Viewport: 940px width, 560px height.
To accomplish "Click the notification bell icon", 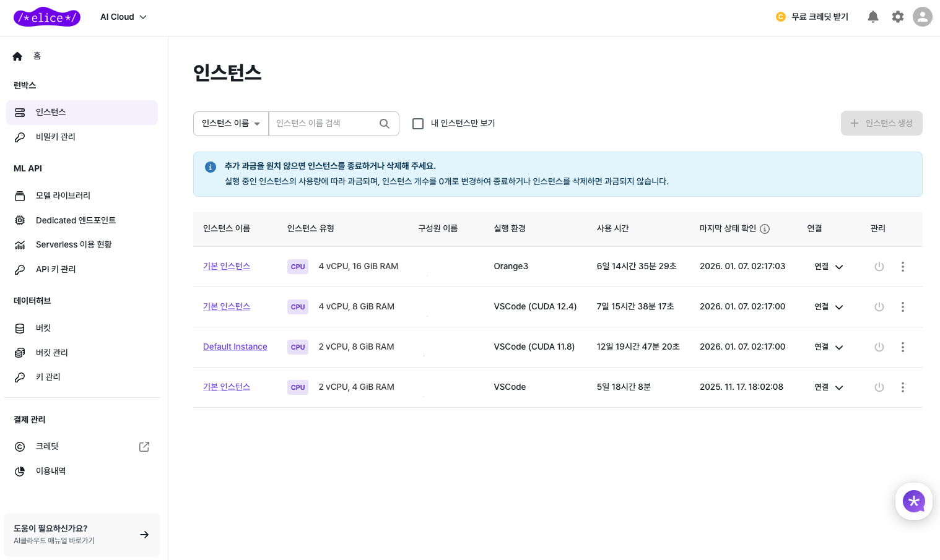I will tap(873, 17).
